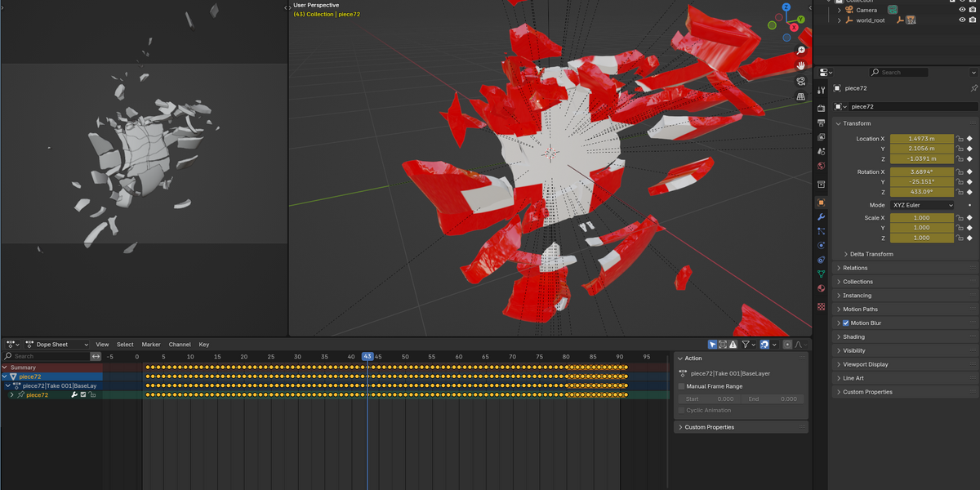Image resolution: width=980 pixels, height=490 pixels.
Task: Open the Properties editor type dropdown
Action: tap(826, 72)
